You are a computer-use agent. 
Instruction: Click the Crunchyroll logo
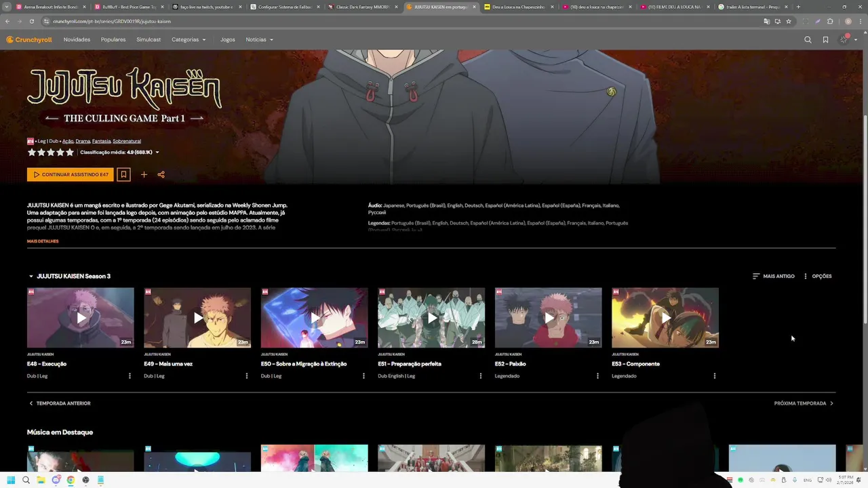(29, 40)
